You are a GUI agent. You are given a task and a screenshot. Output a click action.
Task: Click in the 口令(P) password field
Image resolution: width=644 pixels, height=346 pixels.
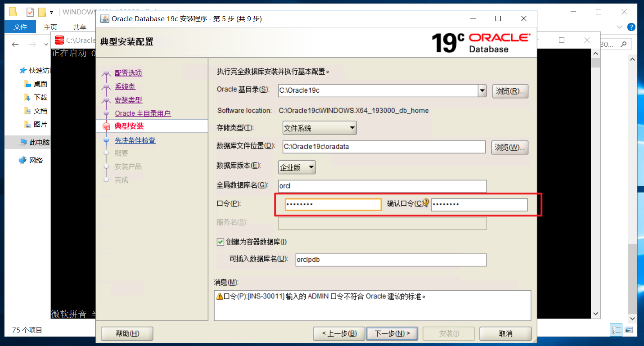pos(333,204)
